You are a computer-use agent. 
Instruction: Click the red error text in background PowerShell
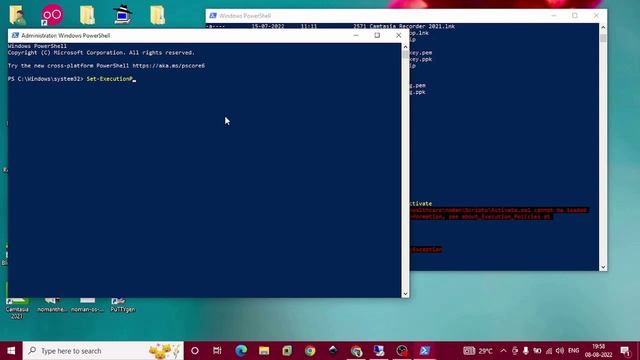(499, 213)
